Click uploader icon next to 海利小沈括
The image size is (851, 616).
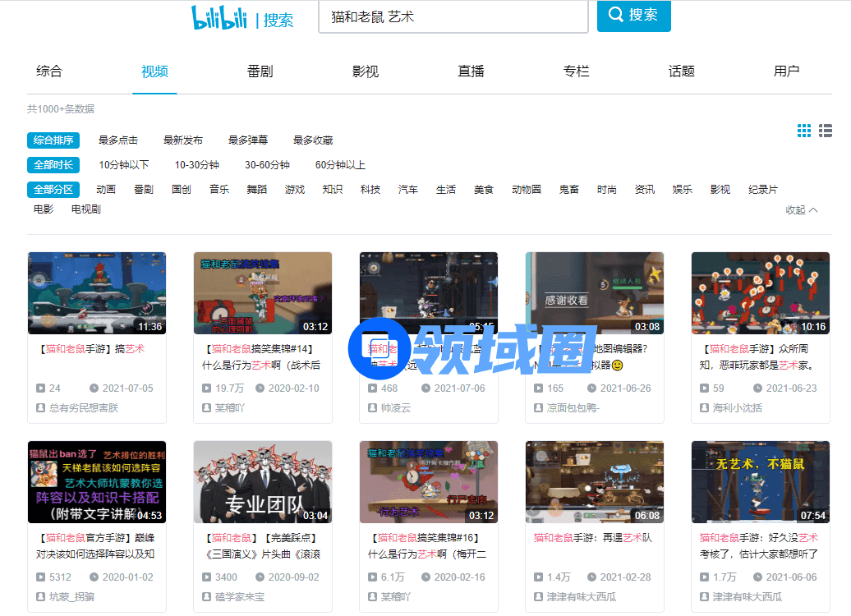pyautogui.click(x=705, y=407)
